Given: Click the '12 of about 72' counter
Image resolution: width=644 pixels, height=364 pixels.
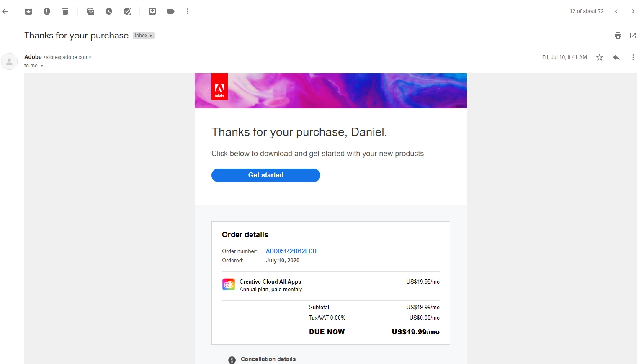Looking at the screenshot, I should click(587, 11).
